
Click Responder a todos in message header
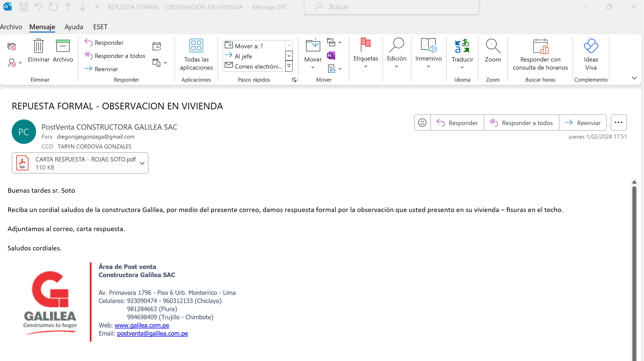coord(521,123)
